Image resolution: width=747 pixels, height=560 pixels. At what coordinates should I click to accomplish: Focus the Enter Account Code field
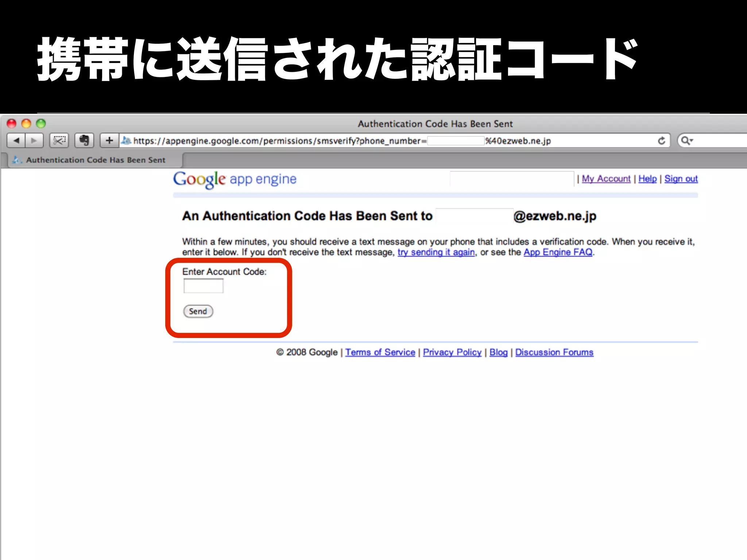coord(203,286)
